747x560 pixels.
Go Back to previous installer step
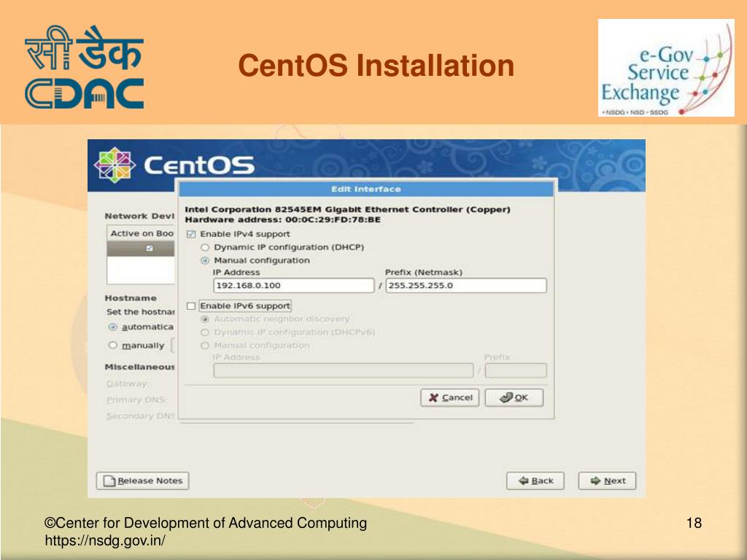535,481
